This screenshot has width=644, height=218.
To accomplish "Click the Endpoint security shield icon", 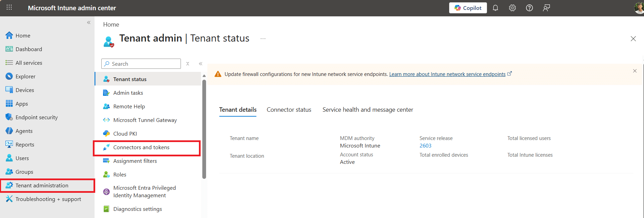I will [9, 117].
